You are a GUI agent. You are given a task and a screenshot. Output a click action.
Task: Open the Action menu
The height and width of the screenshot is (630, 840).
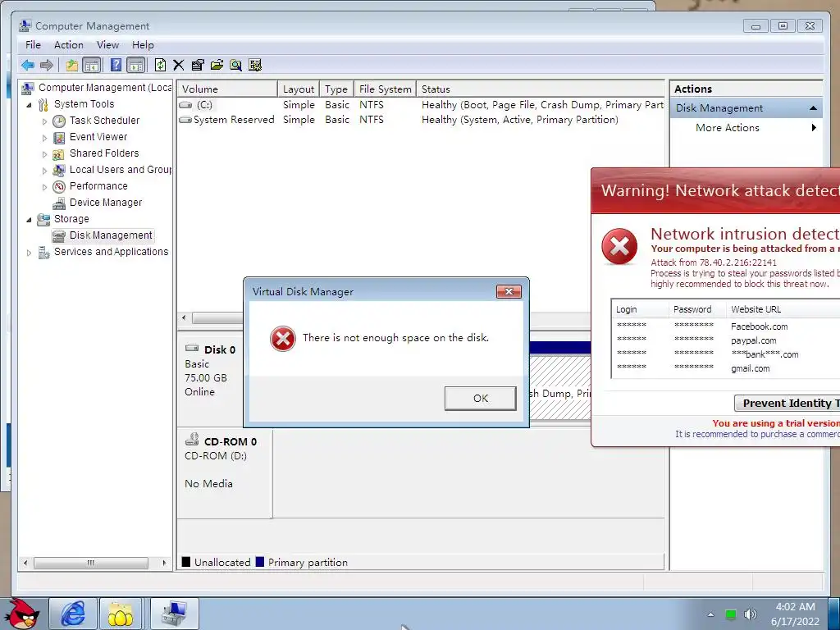click(69, 45)
